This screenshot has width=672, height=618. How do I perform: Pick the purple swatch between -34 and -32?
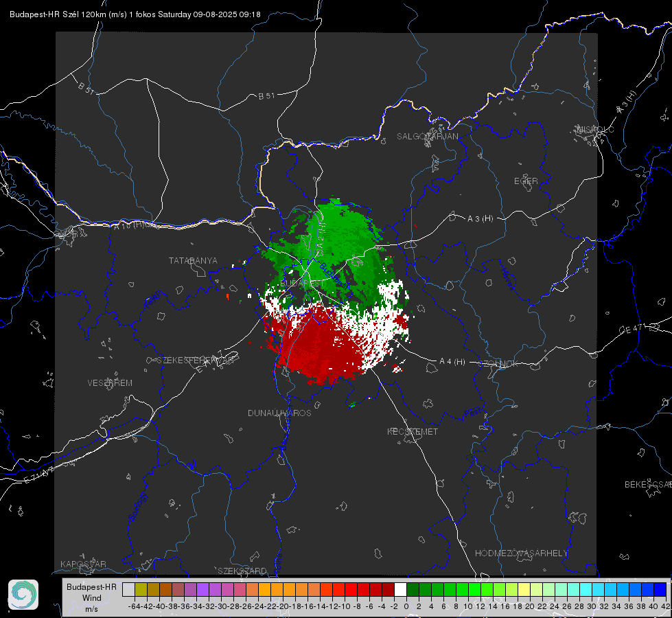(x=202, y=589)
